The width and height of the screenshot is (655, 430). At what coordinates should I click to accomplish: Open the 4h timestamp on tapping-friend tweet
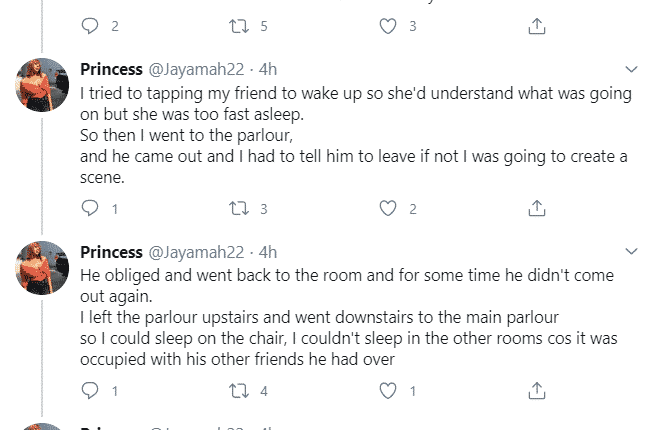click(266, 70)
